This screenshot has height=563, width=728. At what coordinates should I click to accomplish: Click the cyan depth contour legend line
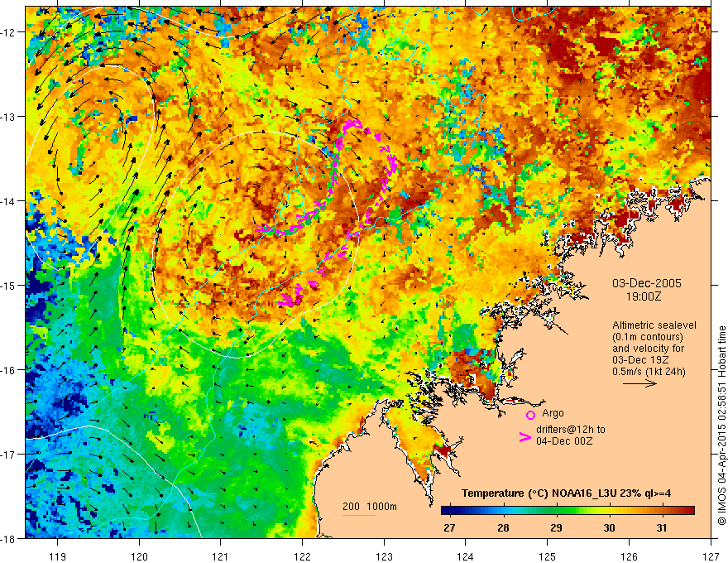[359, 515]
